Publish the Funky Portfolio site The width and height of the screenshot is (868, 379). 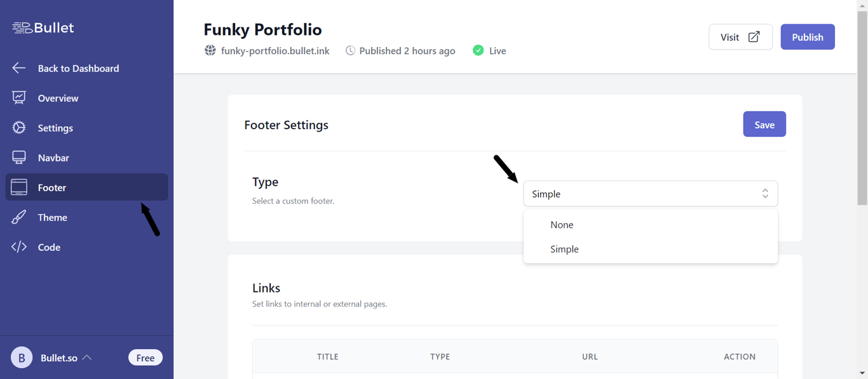[x=807, y=37]
